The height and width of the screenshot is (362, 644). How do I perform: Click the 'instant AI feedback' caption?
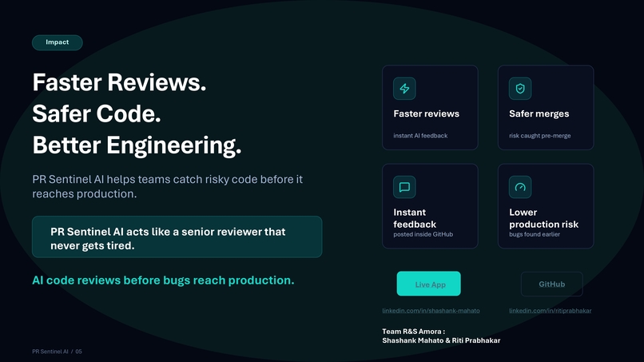[x=420, y=136]
